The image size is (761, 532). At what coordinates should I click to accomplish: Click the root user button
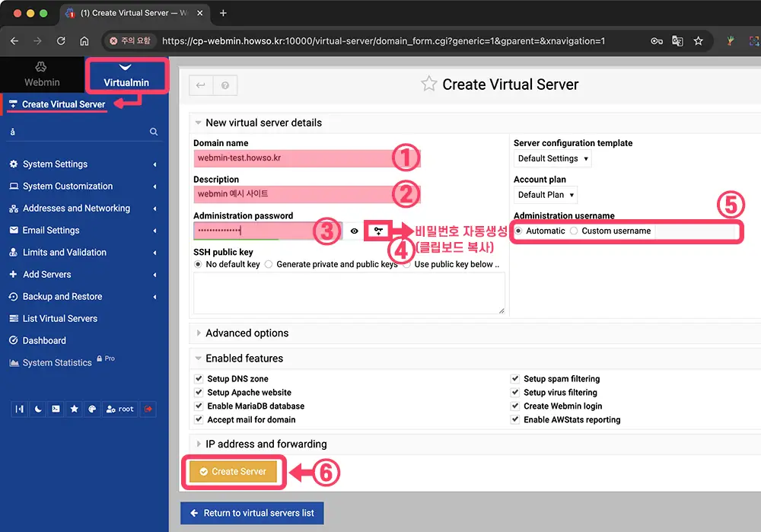coord(120,409)
